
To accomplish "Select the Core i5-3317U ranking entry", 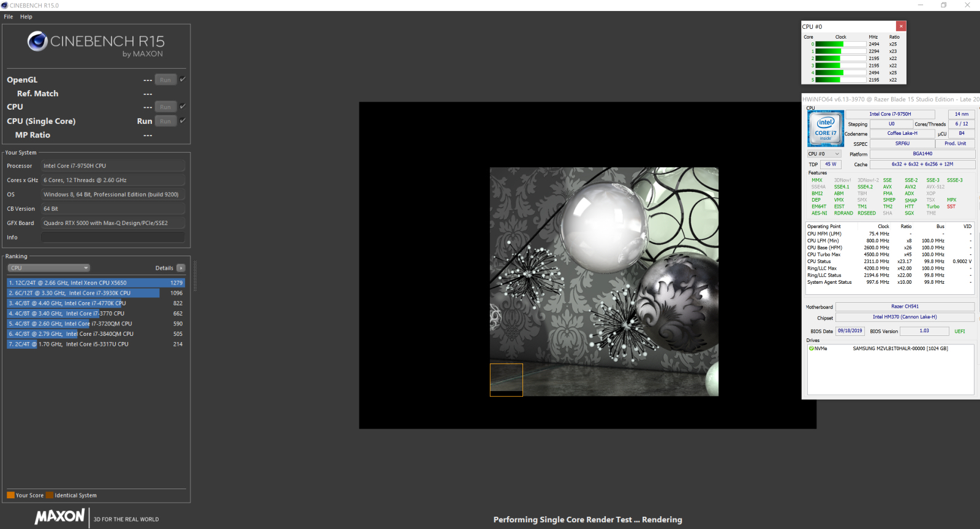I will coord(96,344).
